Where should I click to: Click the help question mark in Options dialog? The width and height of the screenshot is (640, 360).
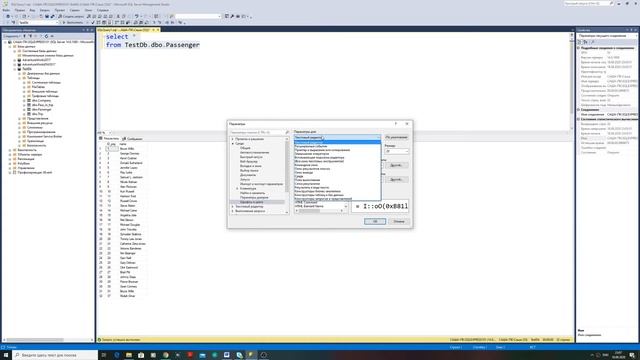[x=396, y=124]
